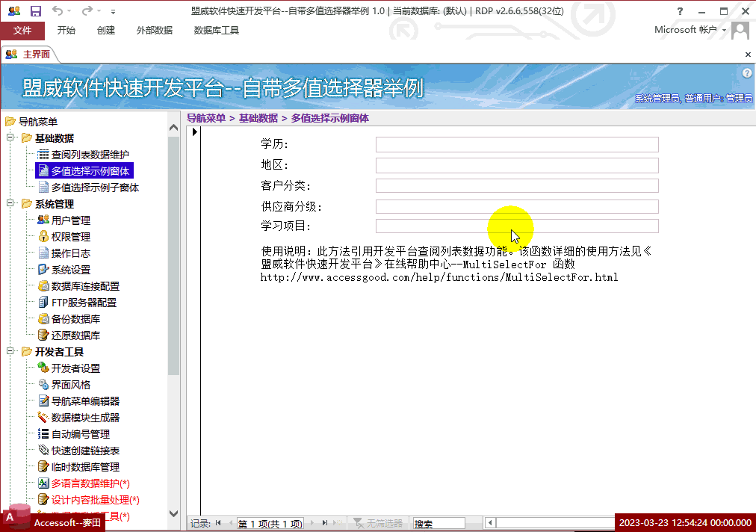Image resolution: width=756 pixels, height=532 pixels.
Task: Click the 操作日志 log icon
Action: pyautogui.click(x=43, y=253)
